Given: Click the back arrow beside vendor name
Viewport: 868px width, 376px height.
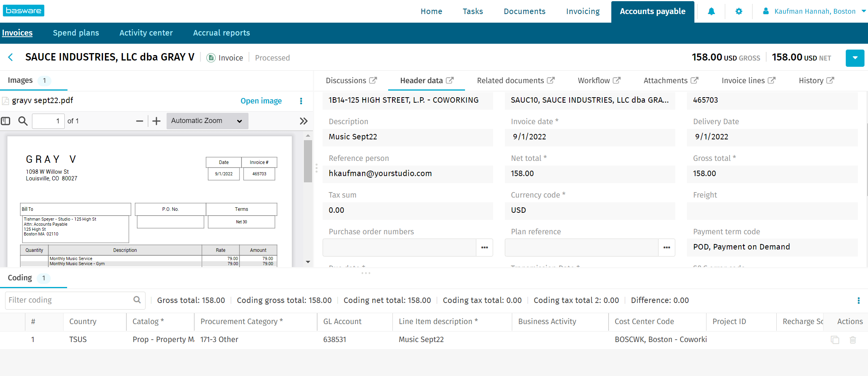Looking at the screenshot, I should (11, 57).
